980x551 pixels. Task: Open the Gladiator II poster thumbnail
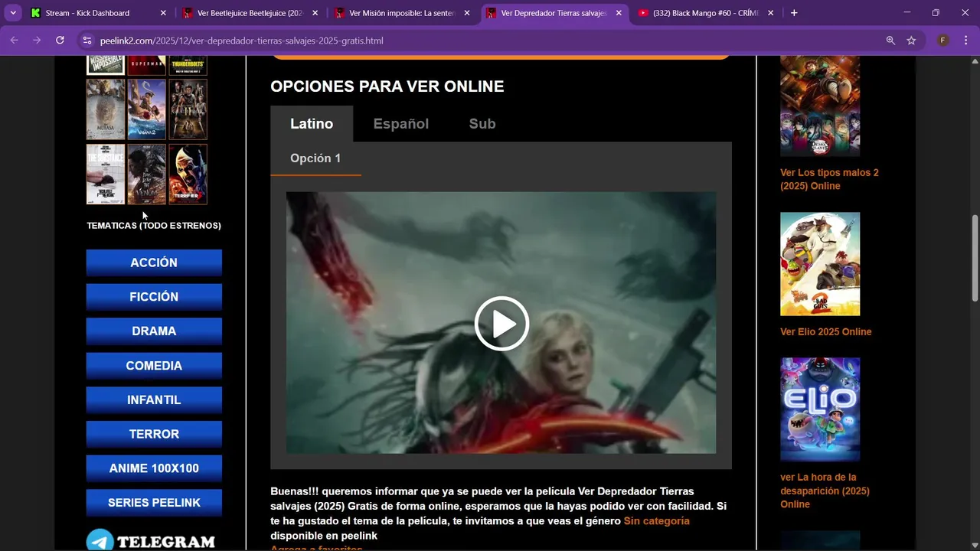[188, 109]
